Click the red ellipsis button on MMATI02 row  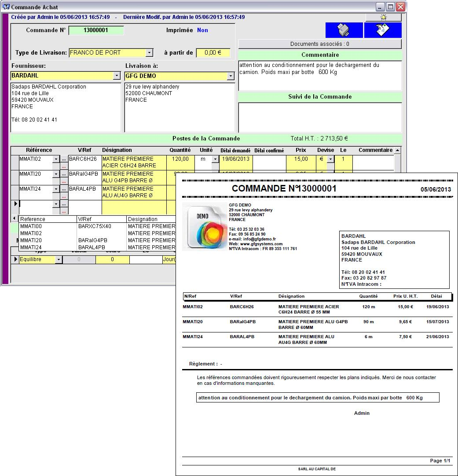64,166
